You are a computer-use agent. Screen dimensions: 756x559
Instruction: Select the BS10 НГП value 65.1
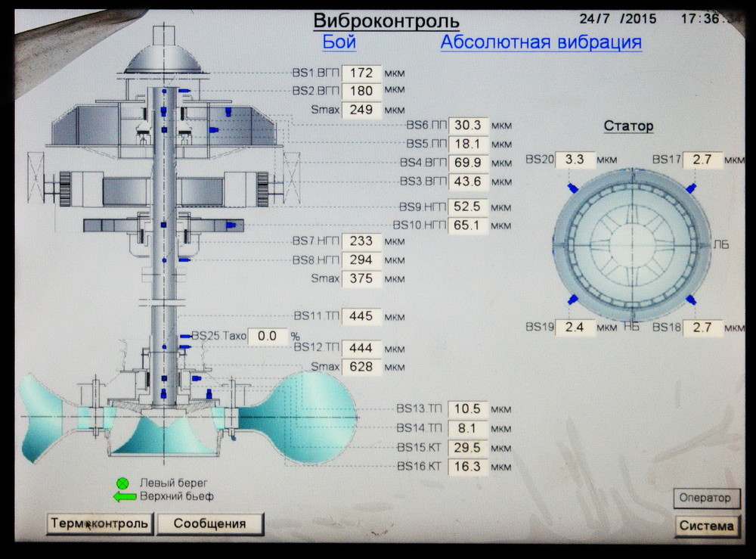click(x=468, y=225)
